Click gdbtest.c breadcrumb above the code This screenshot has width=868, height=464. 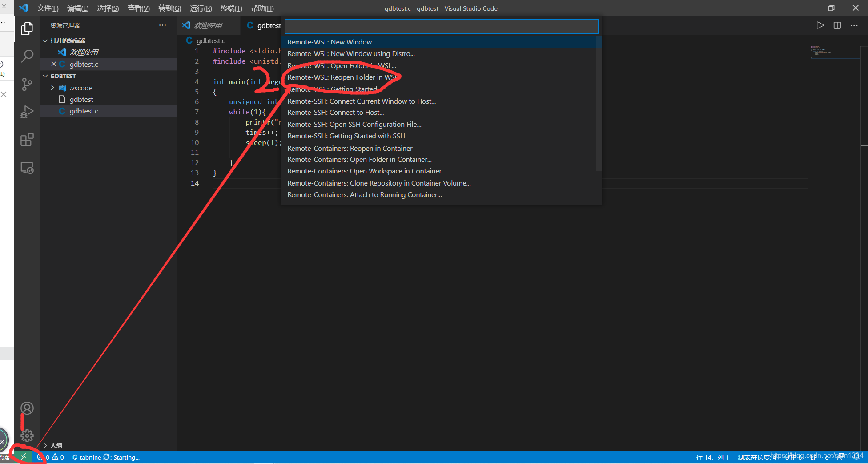tap(211, 40)
